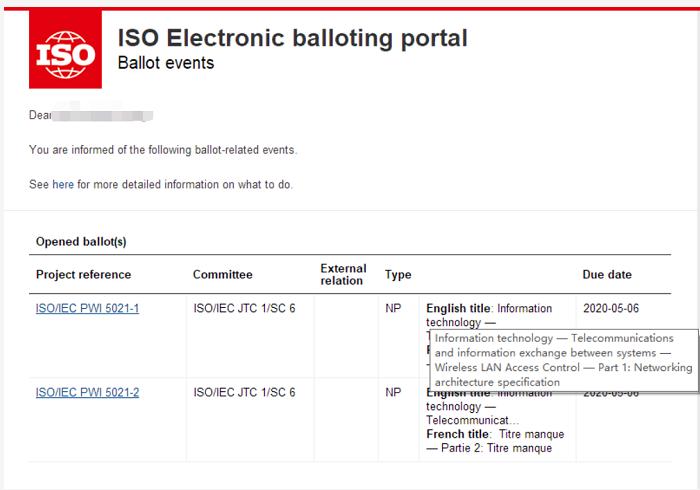This screenshot has width=700, height=490.
Task: Select the first row's ISO/IEC JTC 1/SC 6 cell
Action: [244, 308]
